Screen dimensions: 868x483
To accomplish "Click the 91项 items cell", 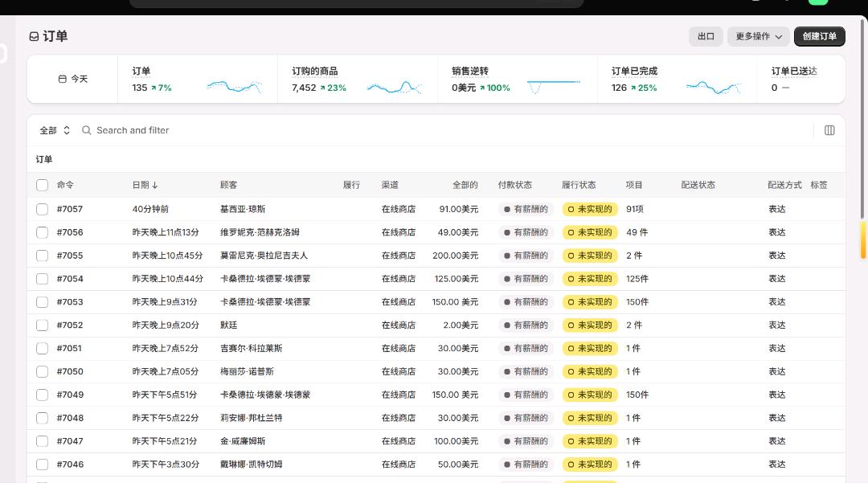I will [635, 209].
